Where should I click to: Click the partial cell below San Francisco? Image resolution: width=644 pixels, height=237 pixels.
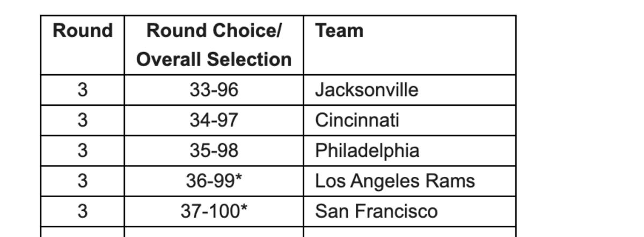409,232
